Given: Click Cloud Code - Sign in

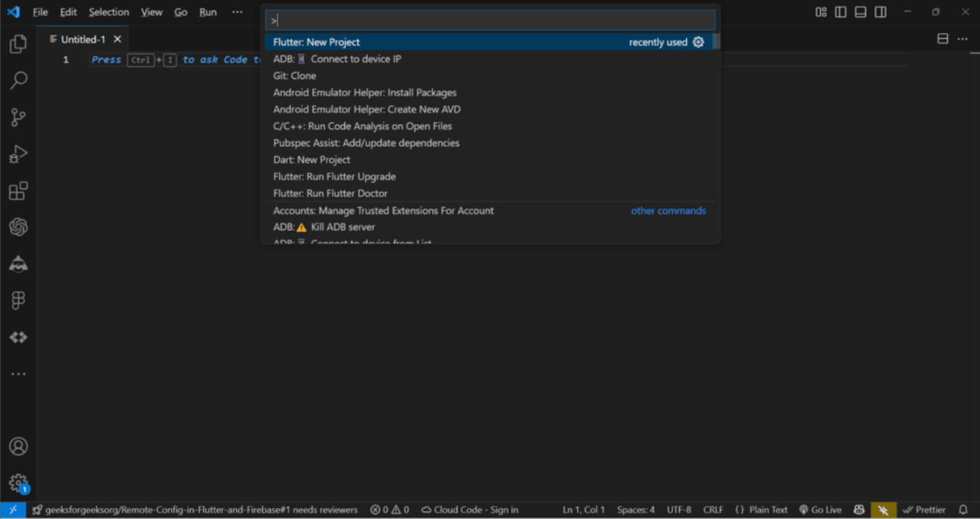Looking at the screenshot, I should (469, 510).
